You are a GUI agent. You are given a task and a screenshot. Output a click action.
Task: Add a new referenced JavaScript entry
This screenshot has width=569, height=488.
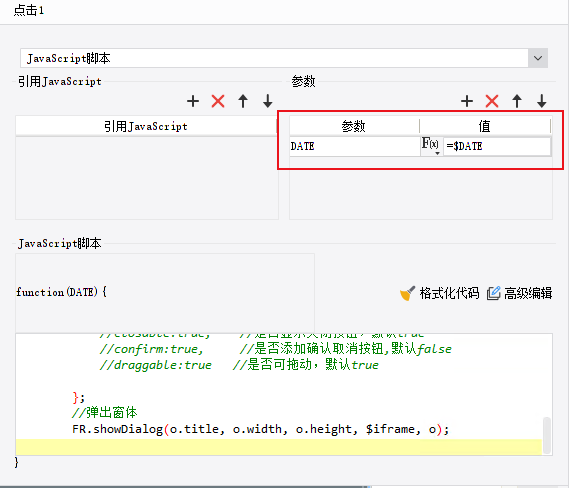(193, 101)
